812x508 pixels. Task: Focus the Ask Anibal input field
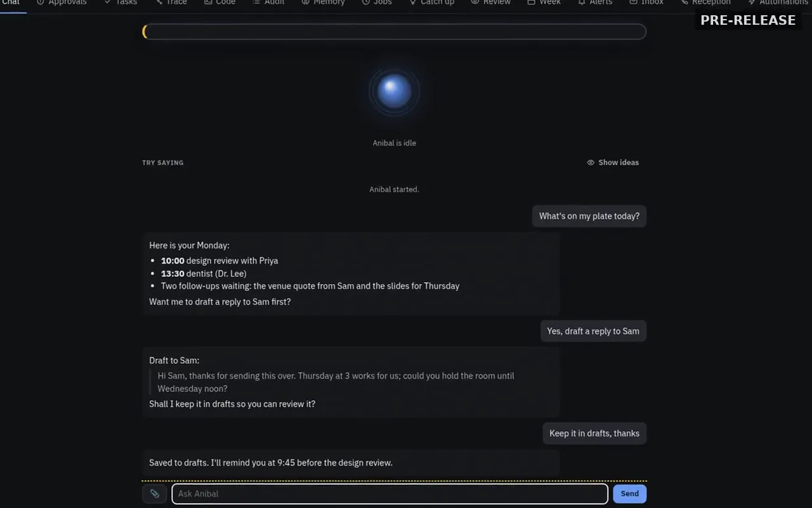point(390,493)
